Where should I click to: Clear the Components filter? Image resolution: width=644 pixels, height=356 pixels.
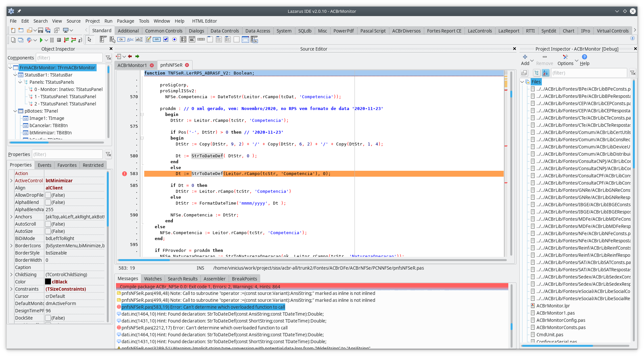108,58
